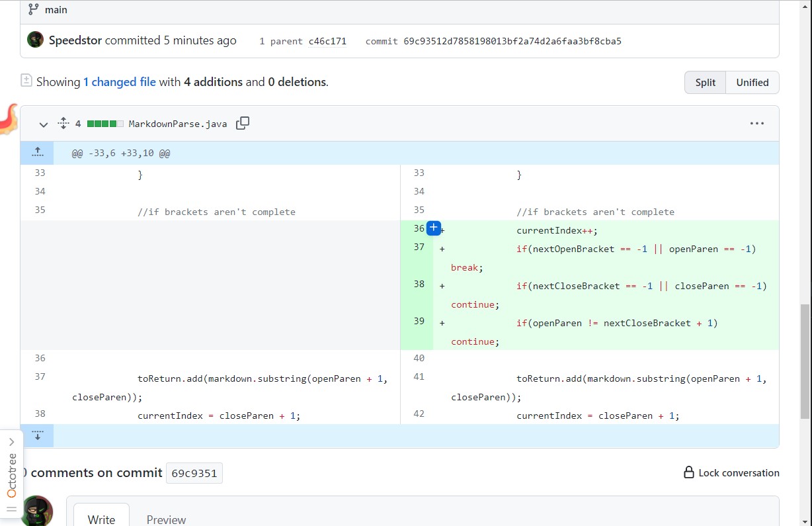Add a comment on line 36 via blue plus

[x=434, y=228]
